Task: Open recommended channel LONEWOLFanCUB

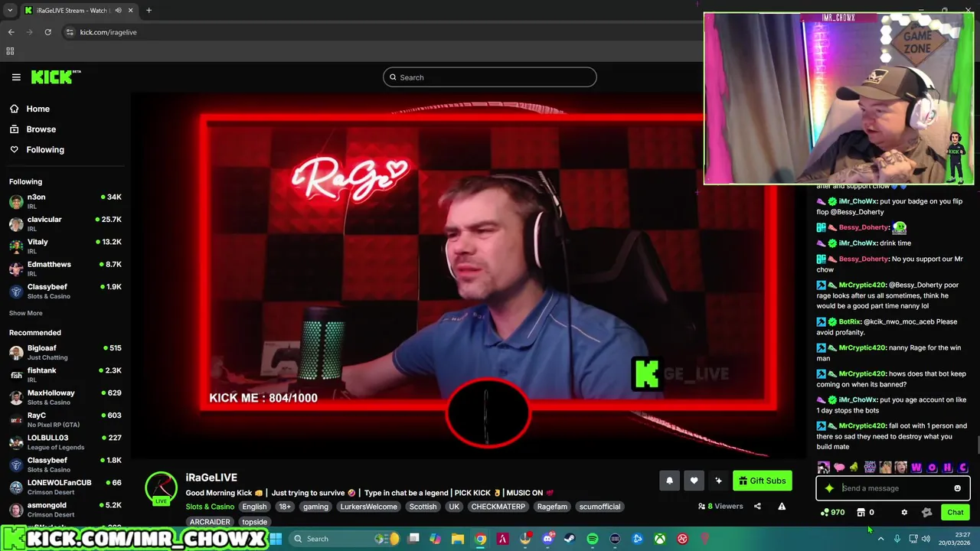Action: (x=65, y=487)
